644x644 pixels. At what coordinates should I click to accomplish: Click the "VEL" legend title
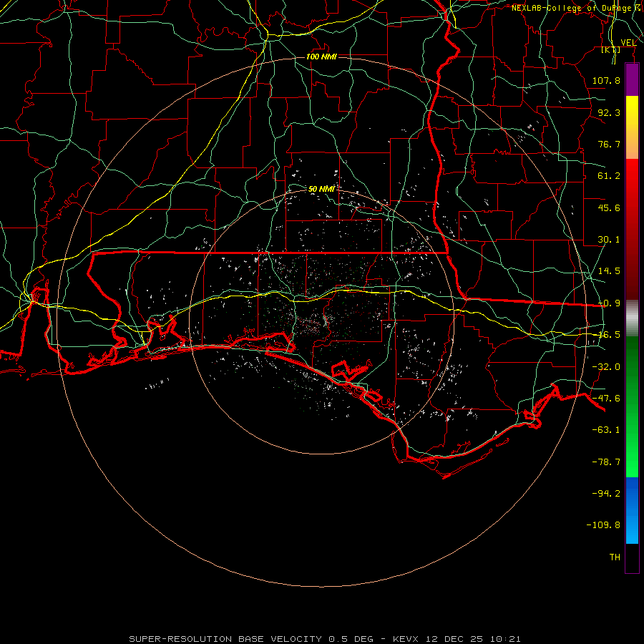[628, 43]
